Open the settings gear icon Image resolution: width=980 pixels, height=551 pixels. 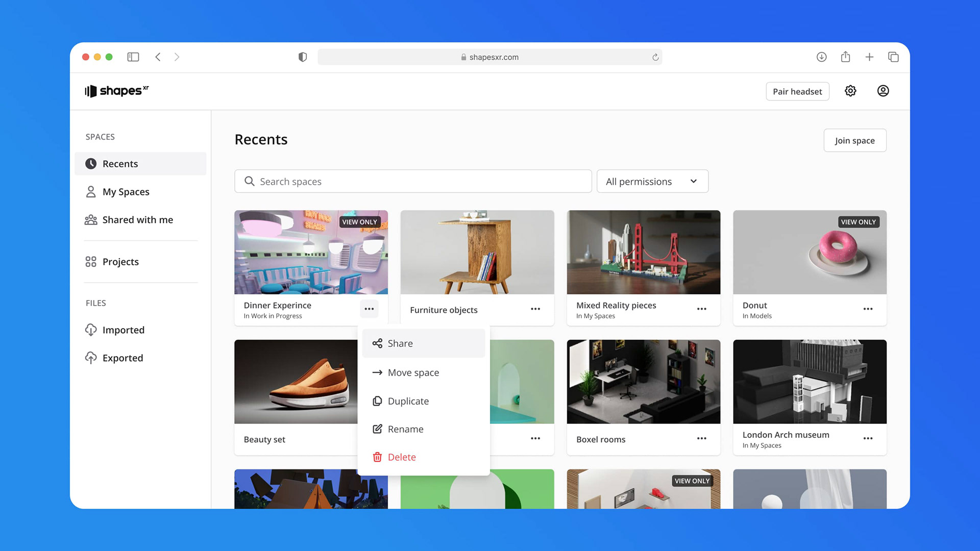850,91
